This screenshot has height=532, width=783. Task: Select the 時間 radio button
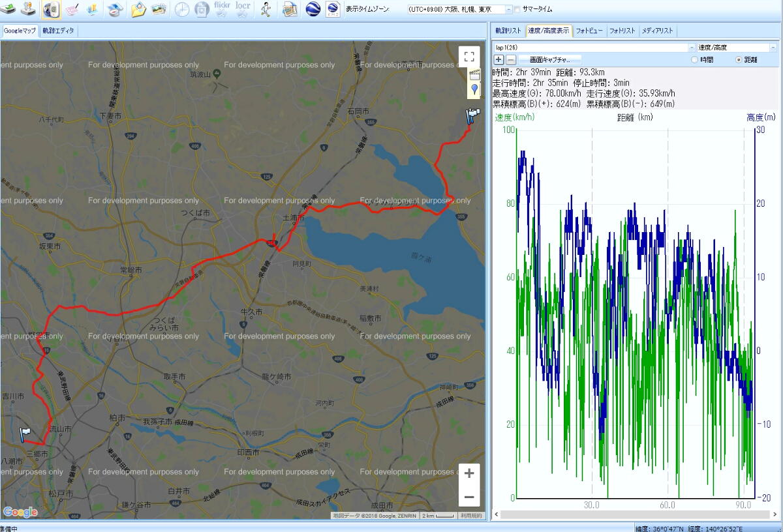(x=694, y=59)
